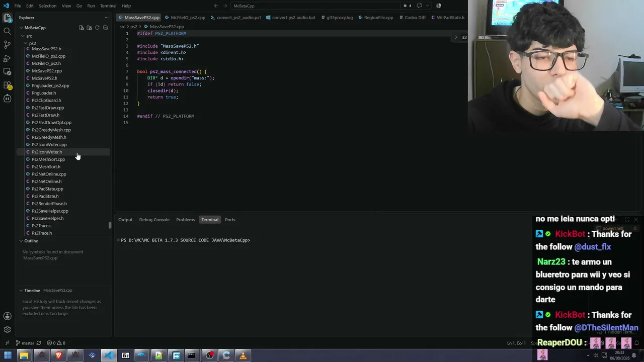The image size is (644, 362).
Task: Show the Output panel tab
Action: pos(125,220)
